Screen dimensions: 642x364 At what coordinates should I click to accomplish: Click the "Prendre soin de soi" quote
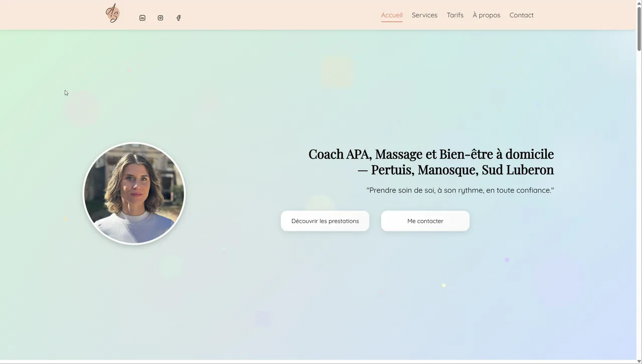coord(460,191)
